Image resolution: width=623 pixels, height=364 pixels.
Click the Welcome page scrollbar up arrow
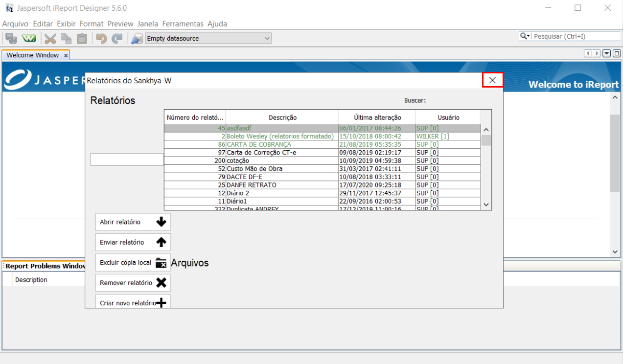point(615,97)
